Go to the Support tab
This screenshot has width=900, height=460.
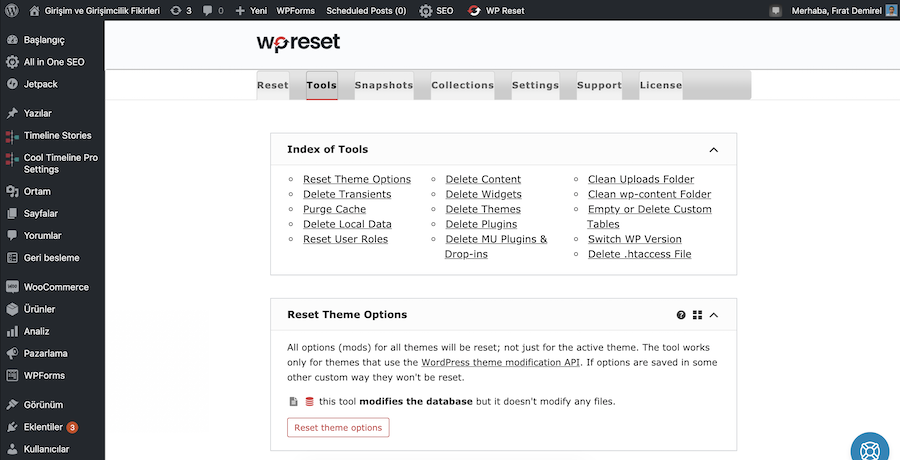click(599, 85)
